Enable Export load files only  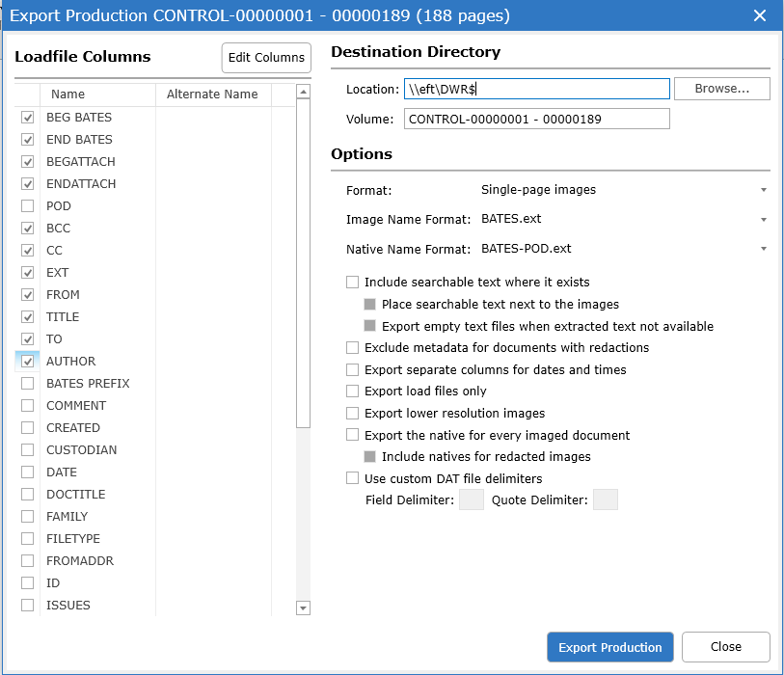[353, 391]
